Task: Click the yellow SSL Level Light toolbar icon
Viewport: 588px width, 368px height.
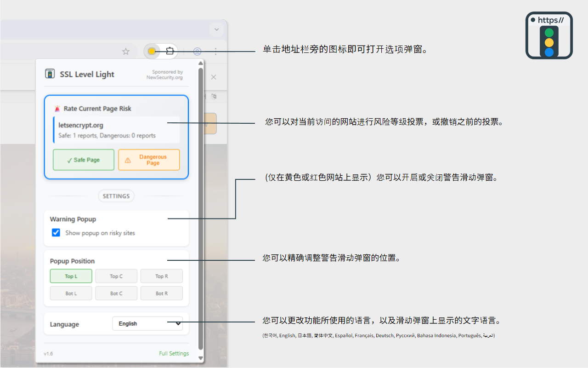Action: [x=152, y=51]
